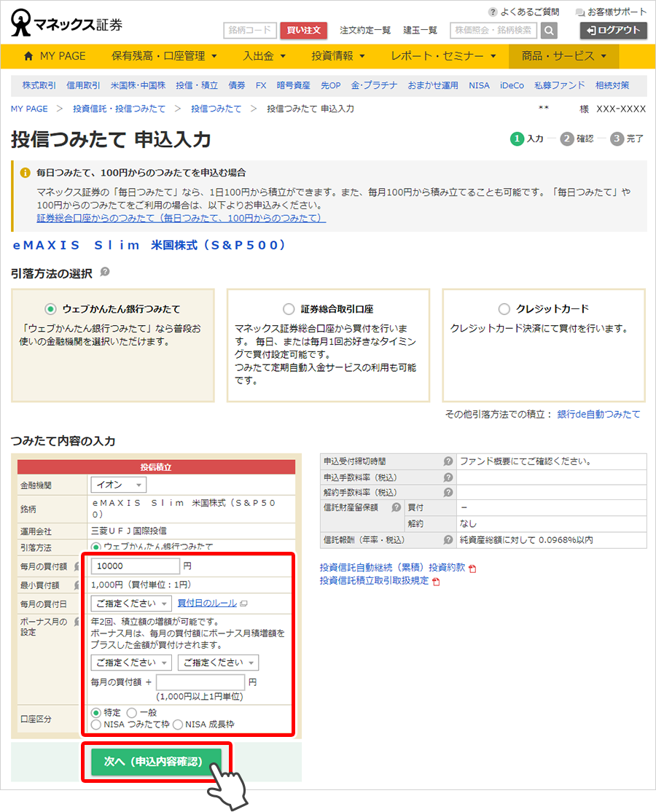Screen dimensions: 656x812
Task: Open iDeCo sub-navigation item
Action: pyautogui.click(x=512, y=85)
